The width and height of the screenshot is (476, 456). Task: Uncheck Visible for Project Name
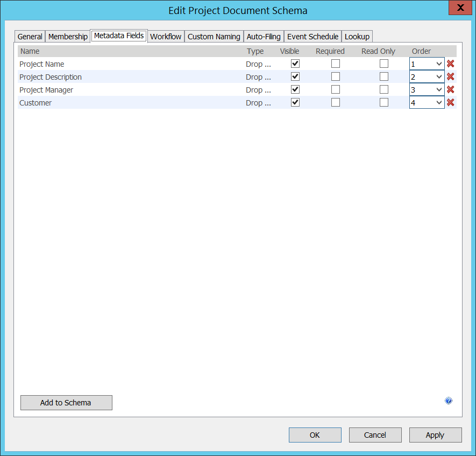[x=295, y=64]
